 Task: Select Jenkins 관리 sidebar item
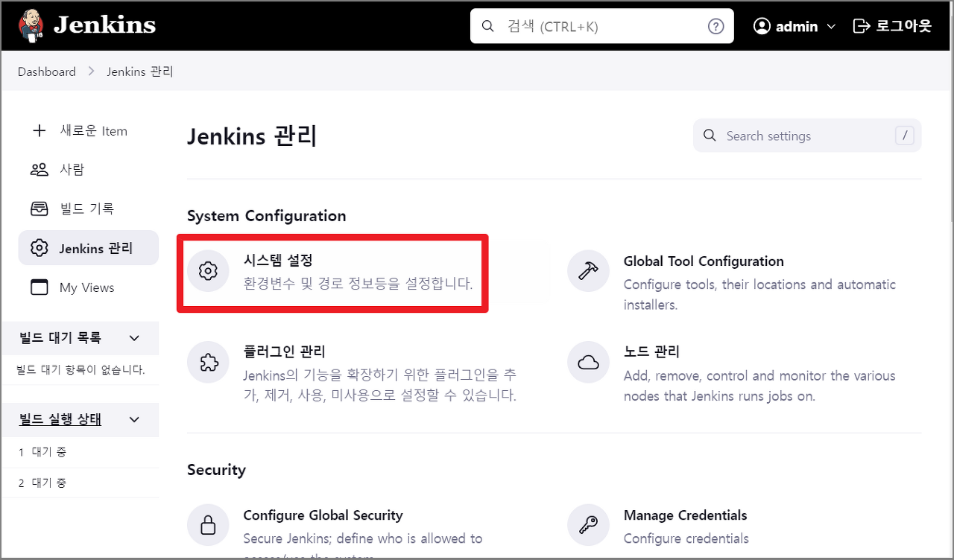(x=88, y=248)
